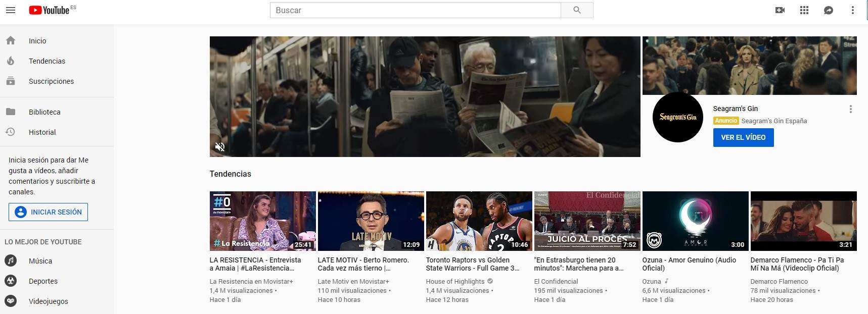Click the Tendencias section heading
The image size is (868, 314).
tap(230, 174)
